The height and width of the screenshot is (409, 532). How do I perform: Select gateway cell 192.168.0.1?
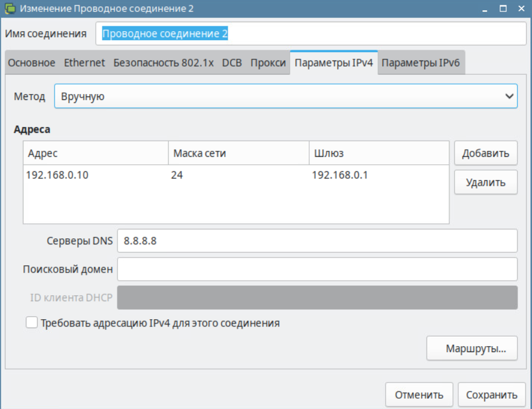[379, 175]
